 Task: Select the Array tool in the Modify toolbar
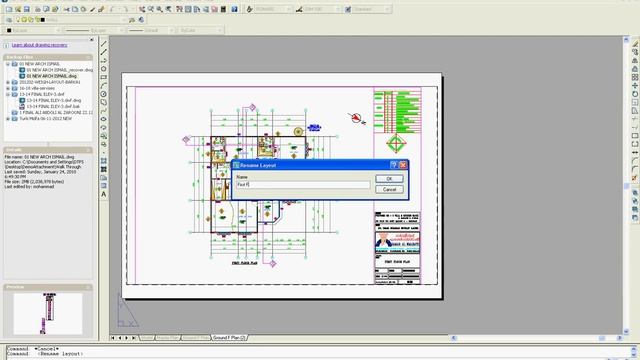tap(635, 77)
